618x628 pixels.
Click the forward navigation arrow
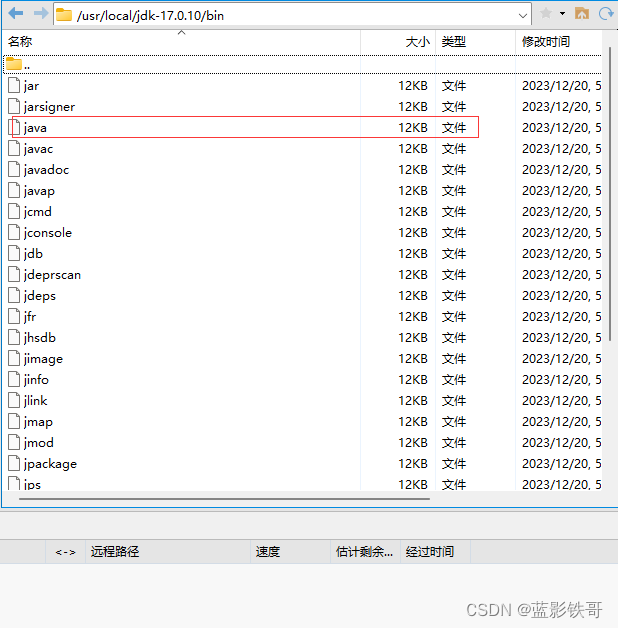41,14
